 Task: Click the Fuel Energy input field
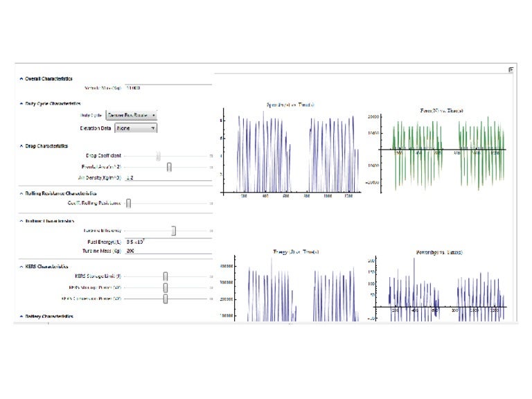(x=166, y=241)
